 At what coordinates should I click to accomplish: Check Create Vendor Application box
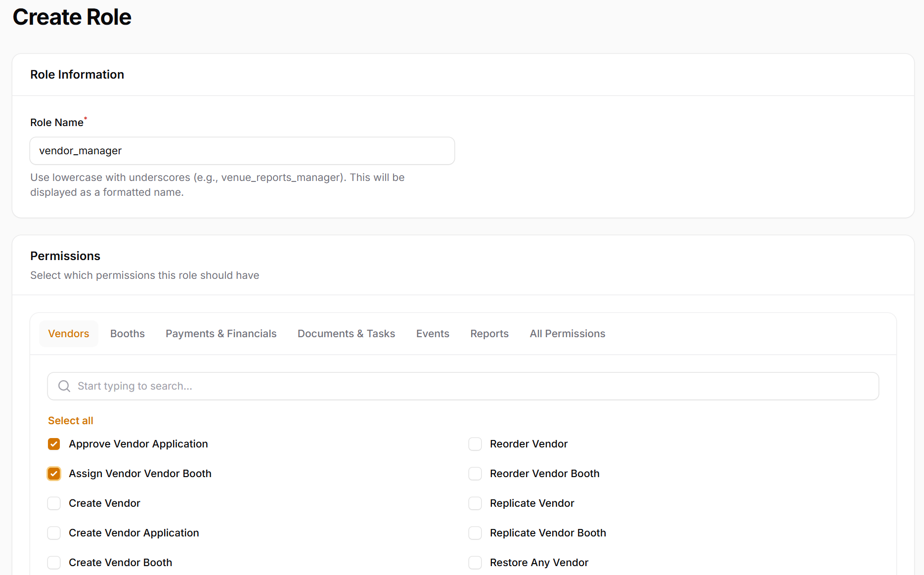54,533
